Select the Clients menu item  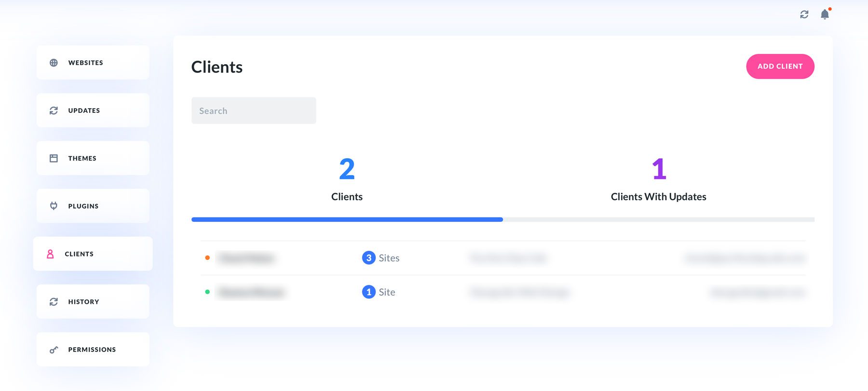[93, 254]
